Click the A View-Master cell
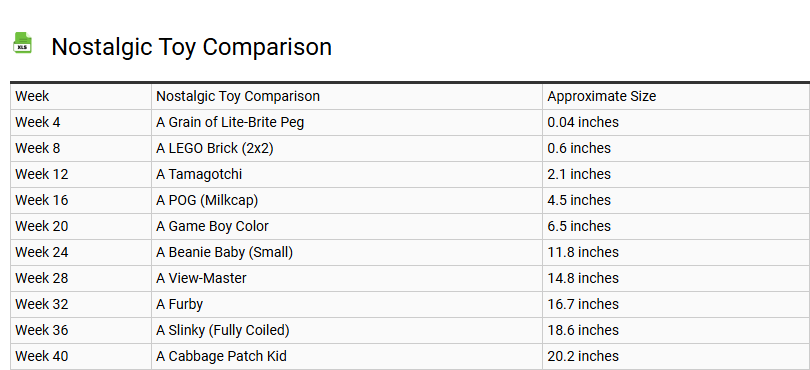 pyautogui.click(x=347, y=279)
